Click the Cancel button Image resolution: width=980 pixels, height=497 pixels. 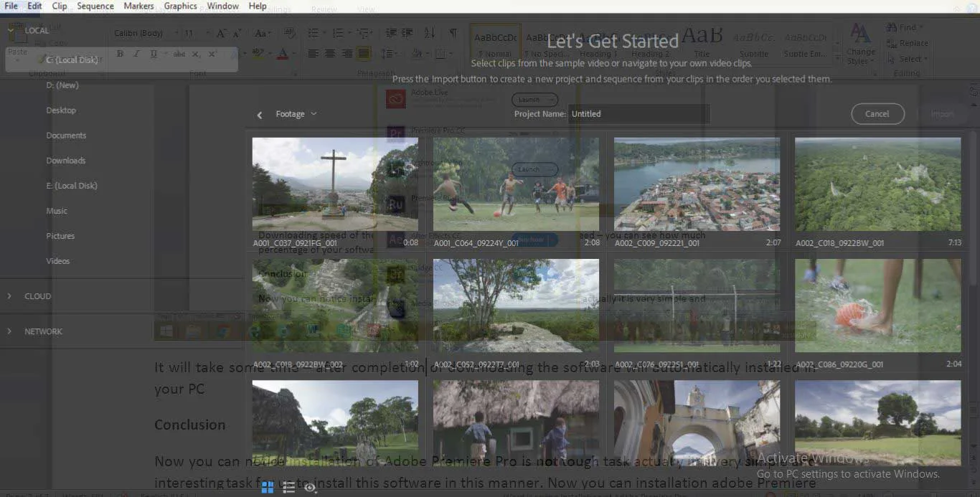point(877,114)
